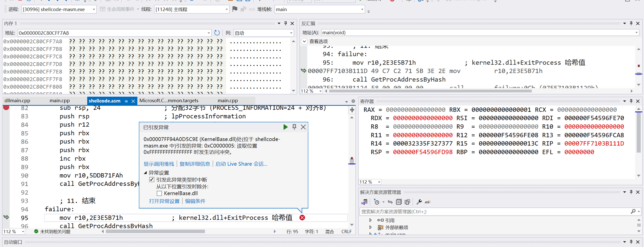Click the red error icon on line 95
Image resolution: width=644 pixels, height=247 pixels.
pyautogui.click(x=302, y=218)
